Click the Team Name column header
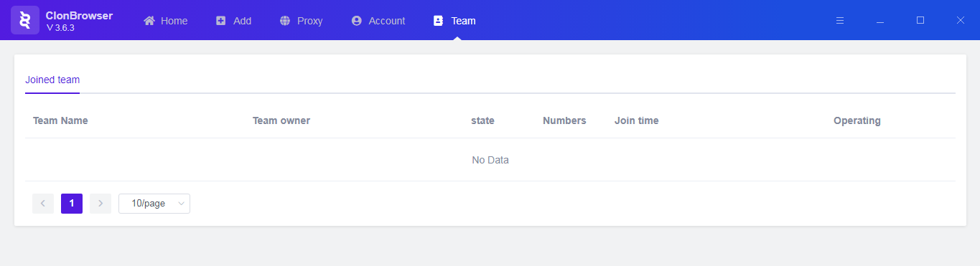Image resolution: width=980 pixels, height=266 pixels. tap(60, 120)
